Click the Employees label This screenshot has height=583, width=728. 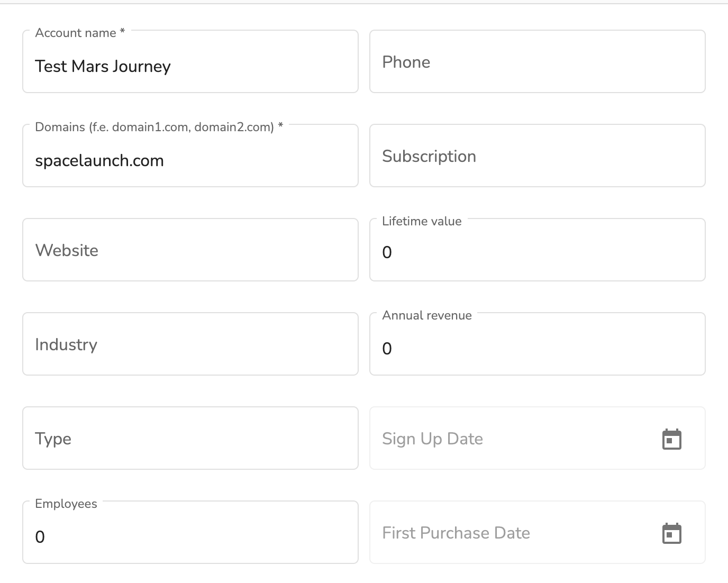click(66, 504)
